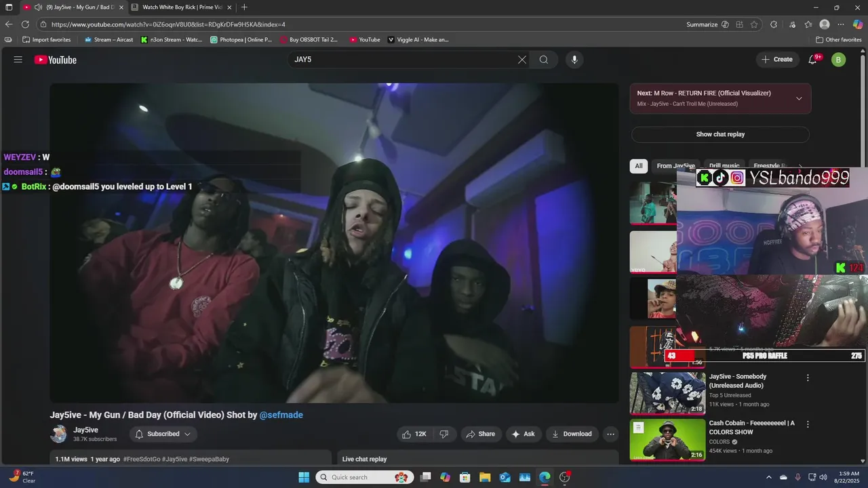Screen dimensions: 868x488
Task: Play Cash Cobain Feeeeeeeeel thumbnail
Action: [x=667, y=440]
